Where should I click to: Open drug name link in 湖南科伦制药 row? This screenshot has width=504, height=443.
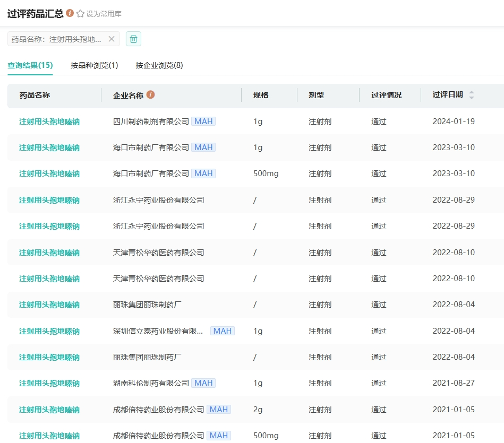point(49,383)
